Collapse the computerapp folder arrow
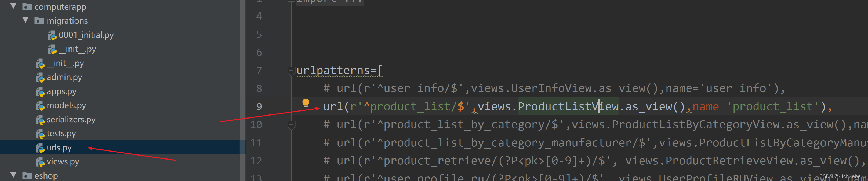 [13, 6]
